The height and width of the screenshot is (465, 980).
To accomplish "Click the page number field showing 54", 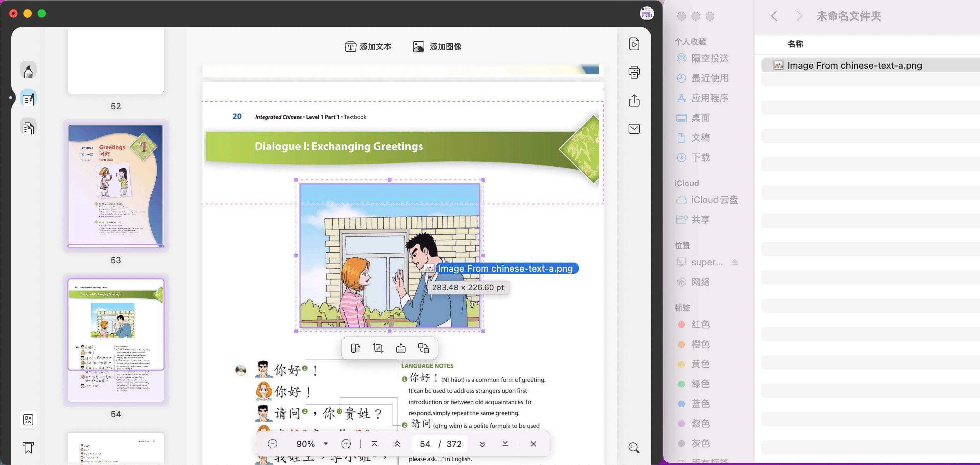I will (x=425, y=444).
